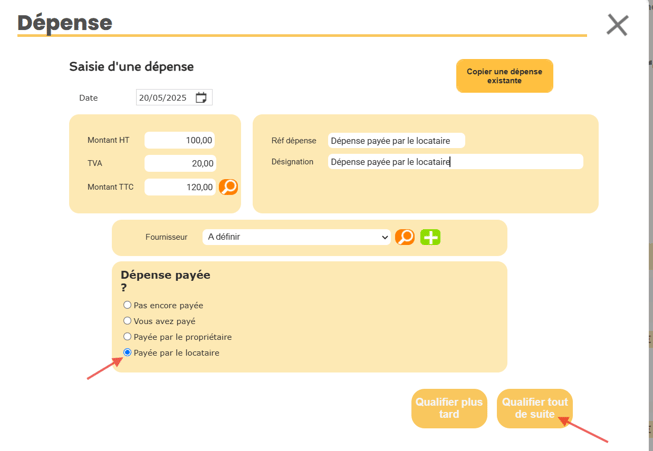This screenshot has height=451, width=653.
Task: Click the 'Saisie d'une dépense' heading
Action: pos(131,67)
